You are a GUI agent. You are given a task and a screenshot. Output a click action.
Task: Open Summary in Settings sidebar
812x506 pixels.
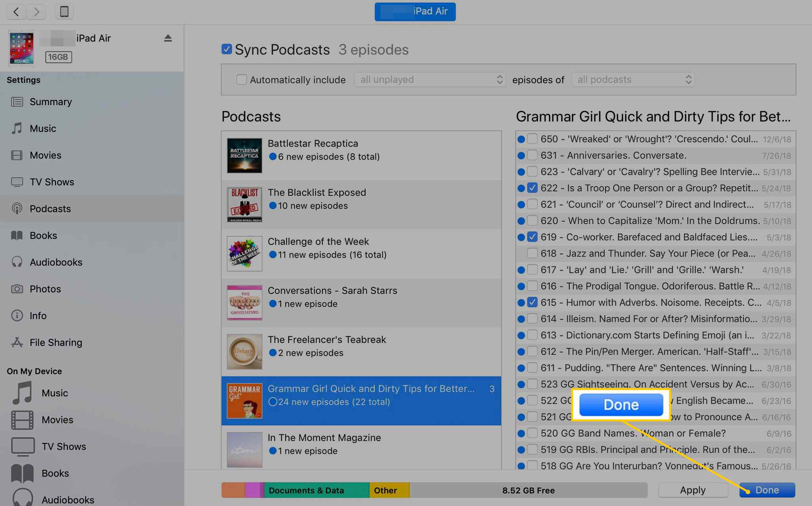pyautogui.click(x=51, y=102)
